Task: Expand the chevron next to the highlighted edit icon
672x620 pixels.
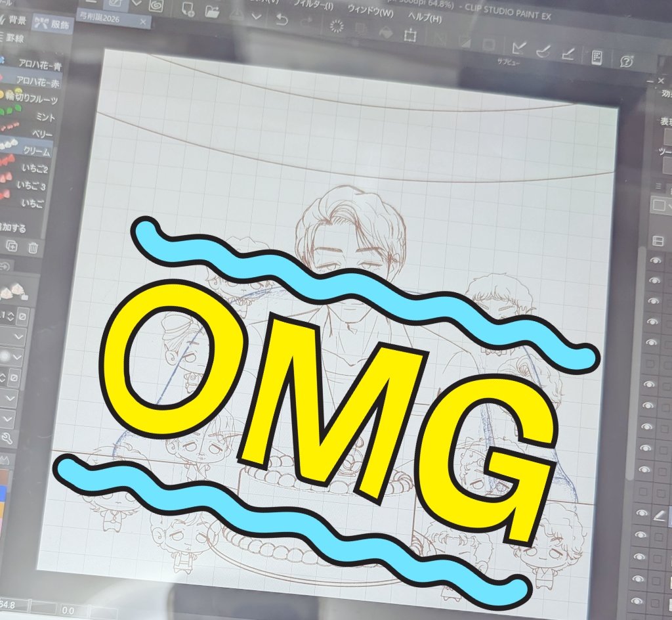Action: tap(136, 3)
